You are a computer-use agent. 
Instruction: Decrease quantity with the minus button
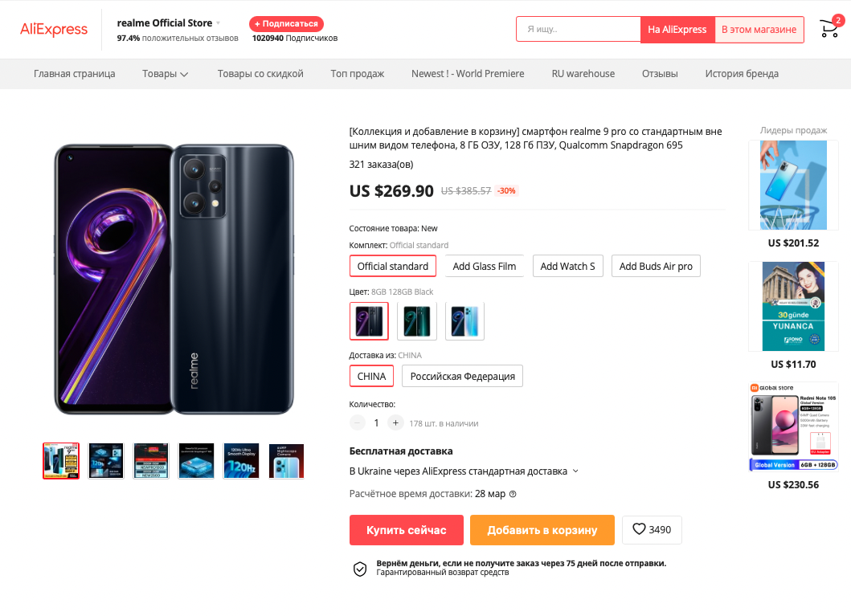(357, 422)
